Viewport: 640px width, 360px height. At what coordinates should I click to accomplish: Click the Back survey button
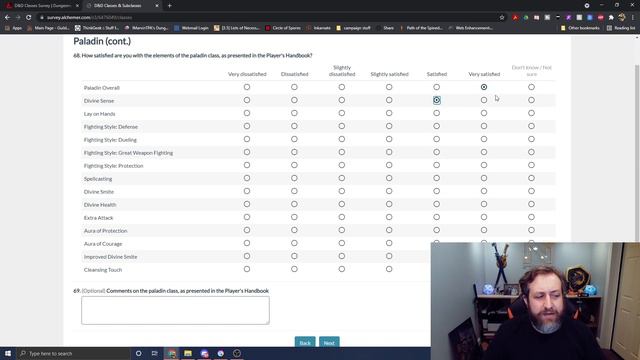point(305,342)
